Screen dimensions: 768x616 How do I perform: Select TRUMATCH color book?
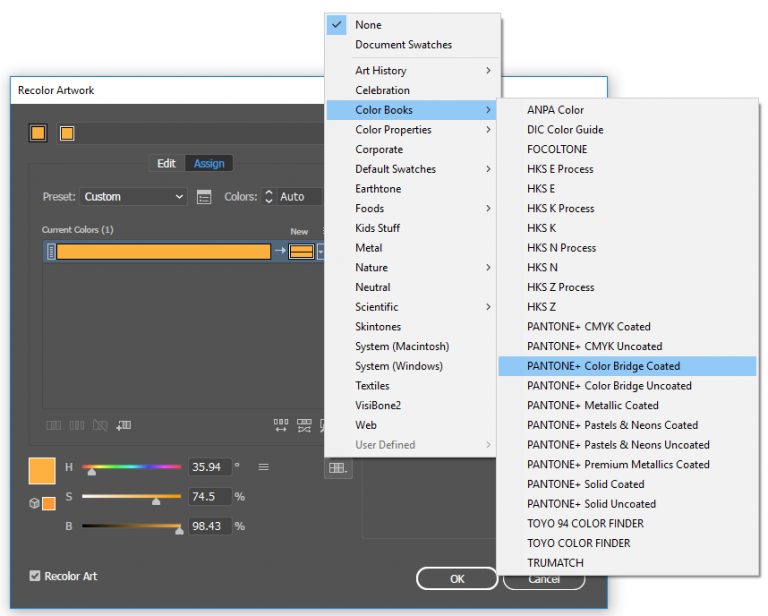tap(627, 563)
